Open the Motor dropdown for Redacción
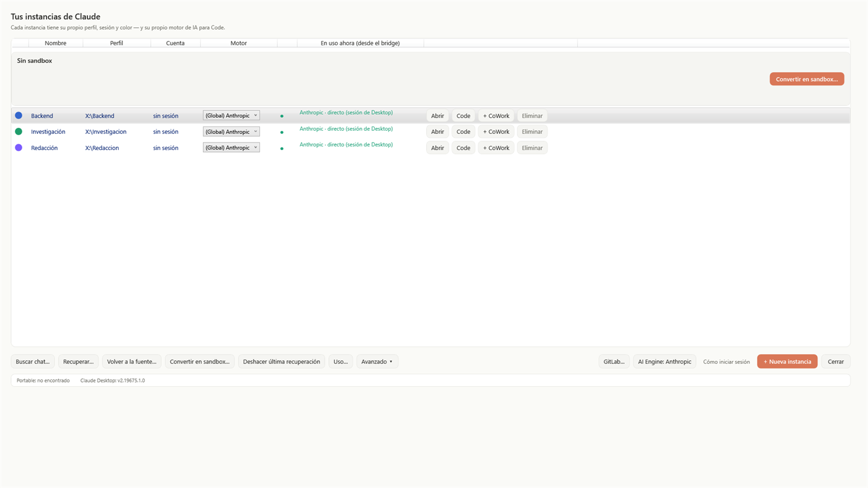This screenshot has width=868, height=488. (231, 148)
